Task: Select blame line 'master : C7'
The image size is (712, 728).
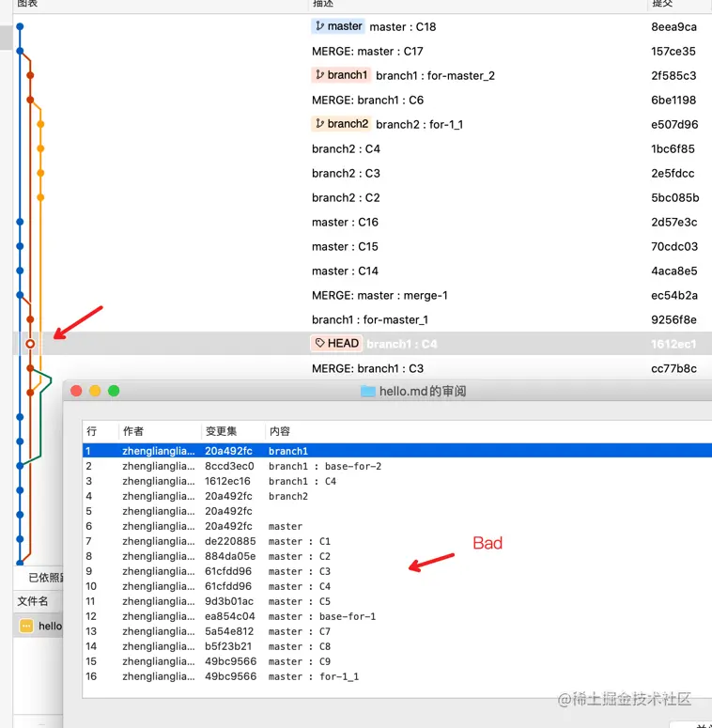Action: tap(396, 631)
